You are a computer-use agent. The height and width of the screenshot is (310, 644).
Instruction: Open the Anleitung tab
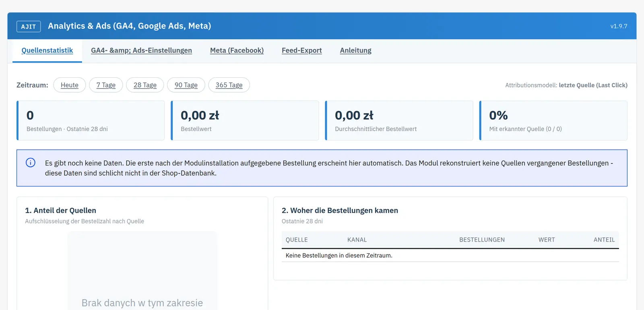coord(356,50)
